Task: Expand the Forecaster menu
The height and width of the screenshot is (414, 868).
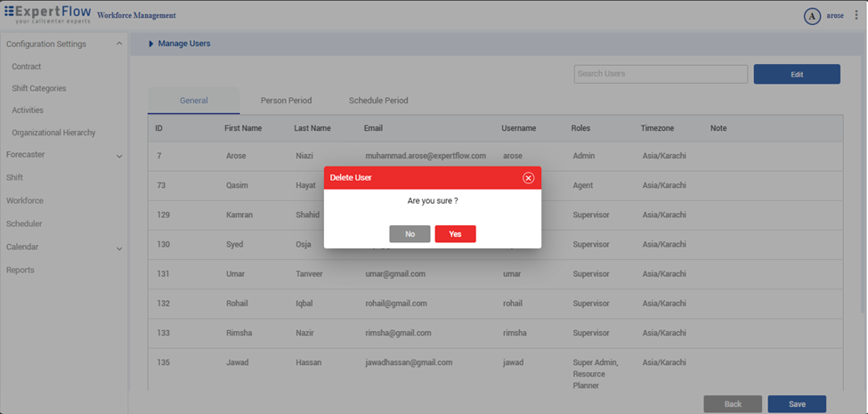Action: (119, 156)
